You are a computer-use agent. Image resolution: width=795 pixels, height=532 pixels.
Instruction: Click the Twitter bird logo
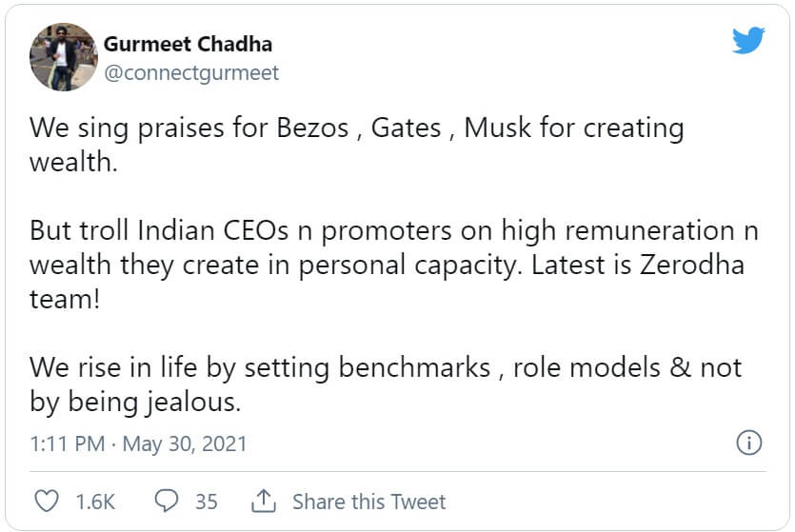coord(749,40)
